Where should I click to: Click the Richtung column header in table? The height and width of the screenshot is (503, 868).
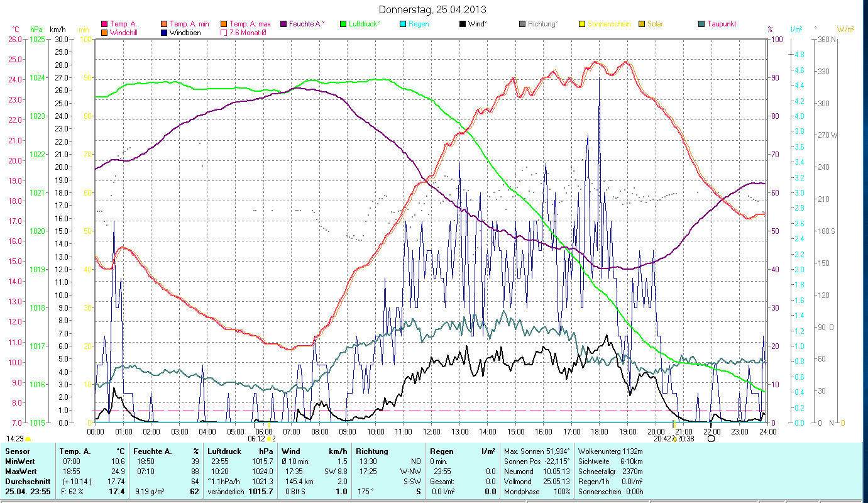point(372,451)
